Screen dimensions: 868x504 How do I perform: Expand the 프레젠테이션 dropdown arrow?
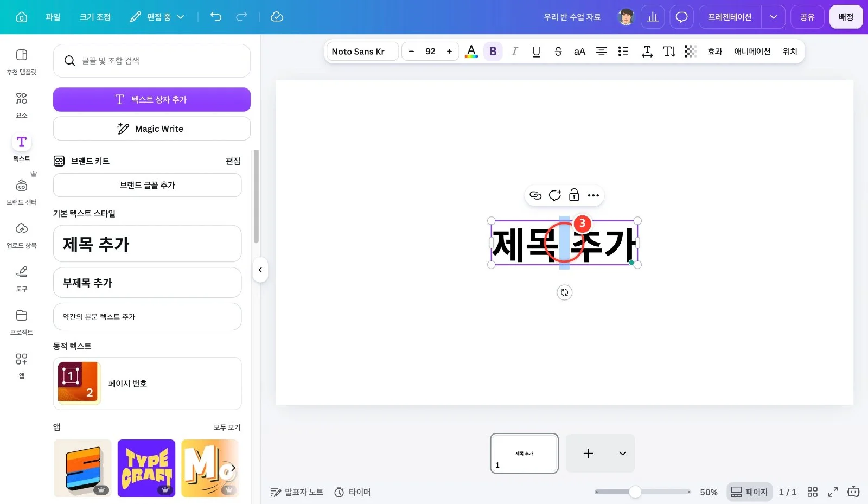pos(773,17)
